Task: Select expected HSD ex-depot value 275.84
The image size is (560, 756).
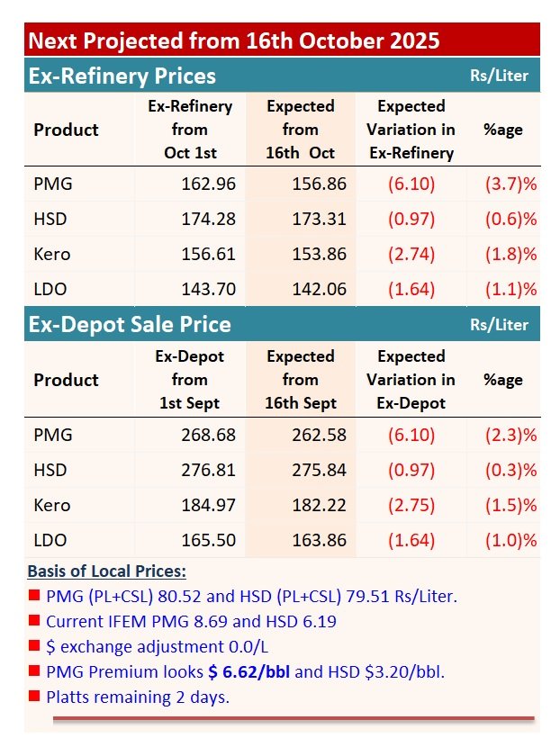Action: tap(319, 470)
